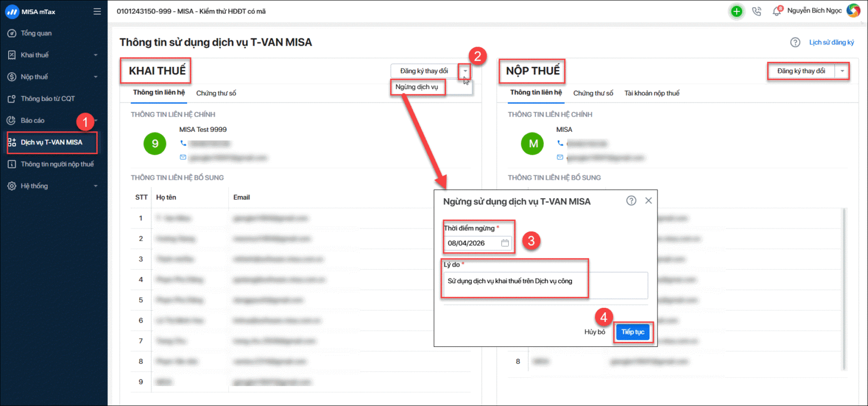Open Thông tin người nộp thuế in the sidebar
This screenshot has width=868, height=406.
pyautogui.click(x=58, y=164)
